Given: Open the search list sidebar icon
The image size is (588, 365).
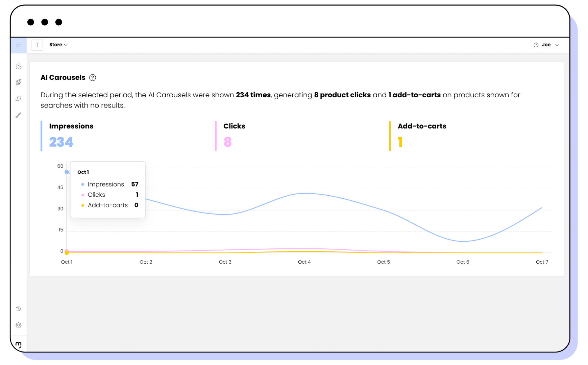Looking at the screenshot, I should point(19,98).
